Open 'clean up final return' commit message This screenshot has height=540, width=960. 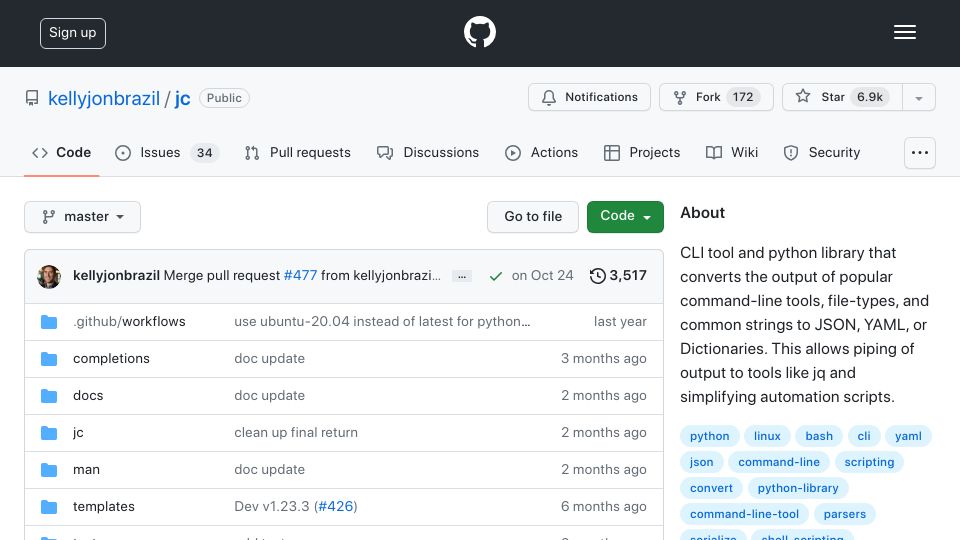(x=296, y=432)
